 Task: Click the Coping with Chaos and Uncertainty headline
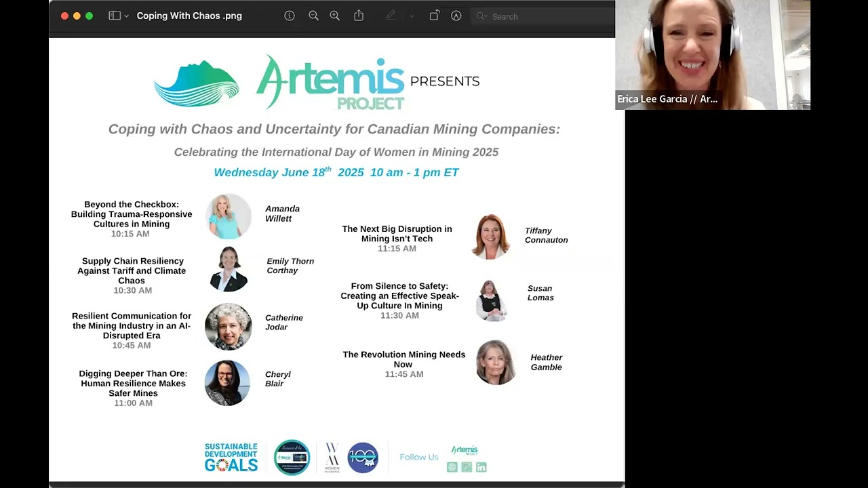[334, 129]
